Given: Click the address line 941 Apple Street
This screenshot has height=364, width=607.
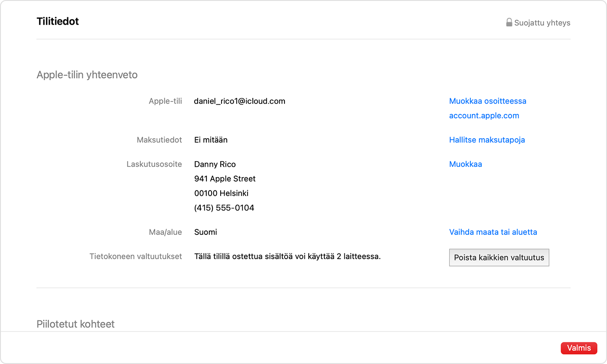Looking at the screenshot, I should (x=225, y=179).
